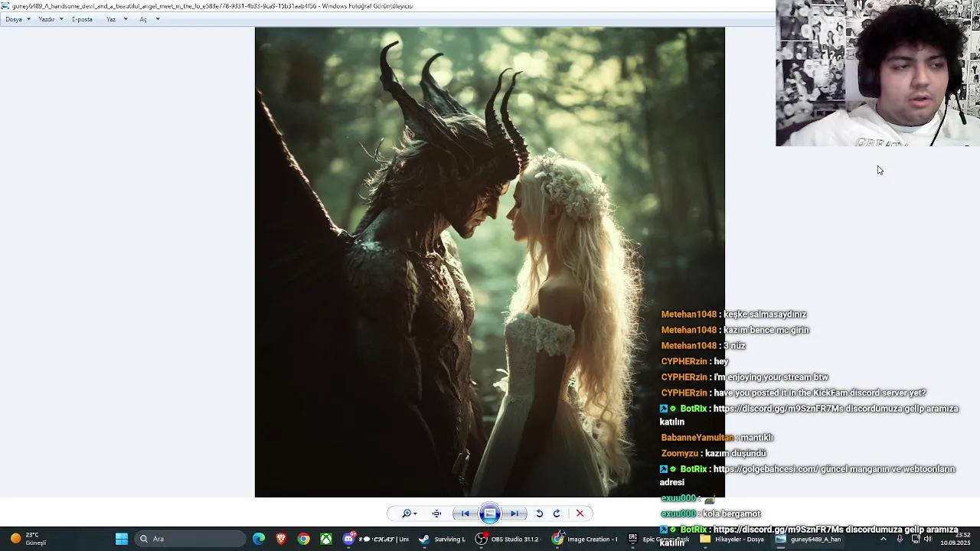Click Metehan1048 message '3 nüz'
The width and height of the screenshot is (980, 551).
(734, 346)
